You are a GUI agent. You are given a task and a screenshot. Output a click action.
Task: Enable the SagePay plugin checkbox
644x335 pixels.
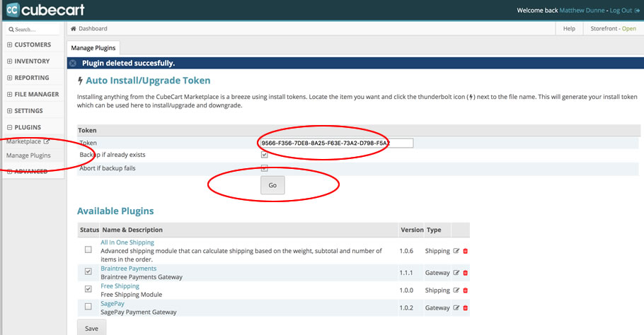click(88, 306)
